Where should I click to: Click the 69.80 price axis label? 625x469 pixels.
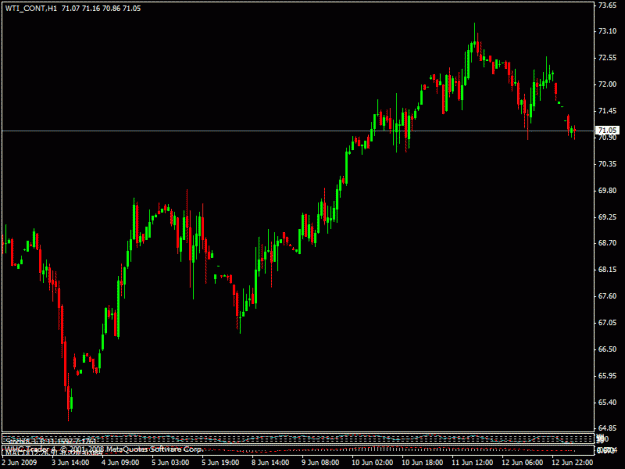(607, 191)
